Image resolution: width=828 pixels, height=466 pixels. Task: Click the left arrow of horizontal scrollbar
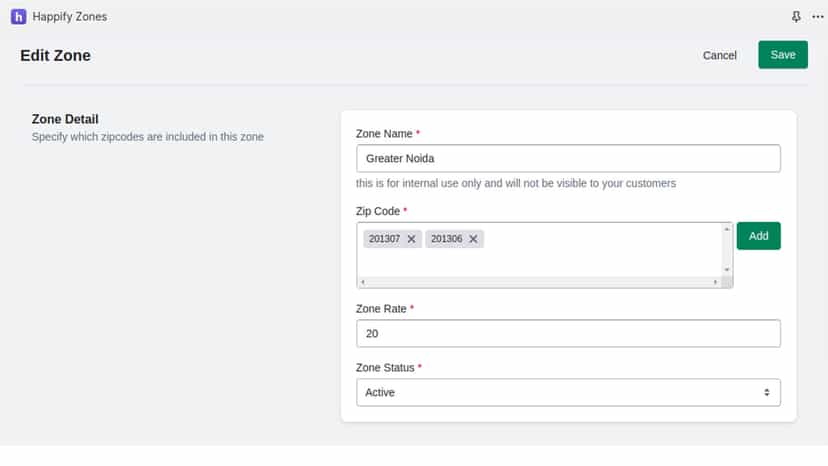(x=363, y=282)
